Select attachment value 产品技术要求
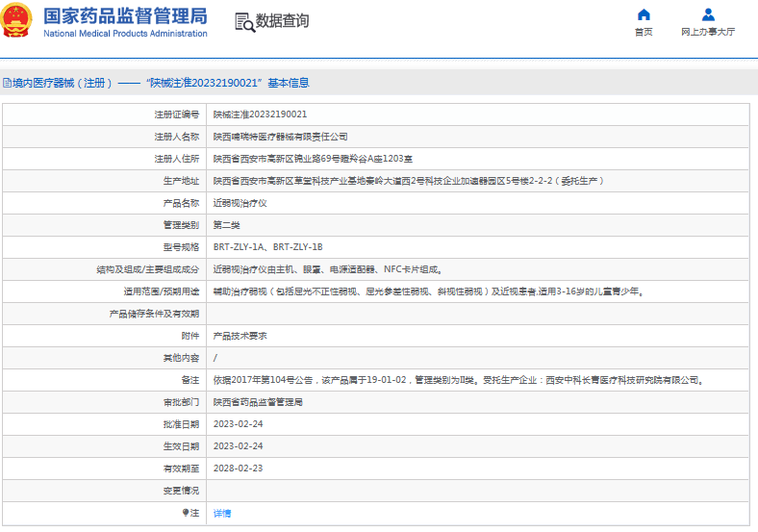 240,336
